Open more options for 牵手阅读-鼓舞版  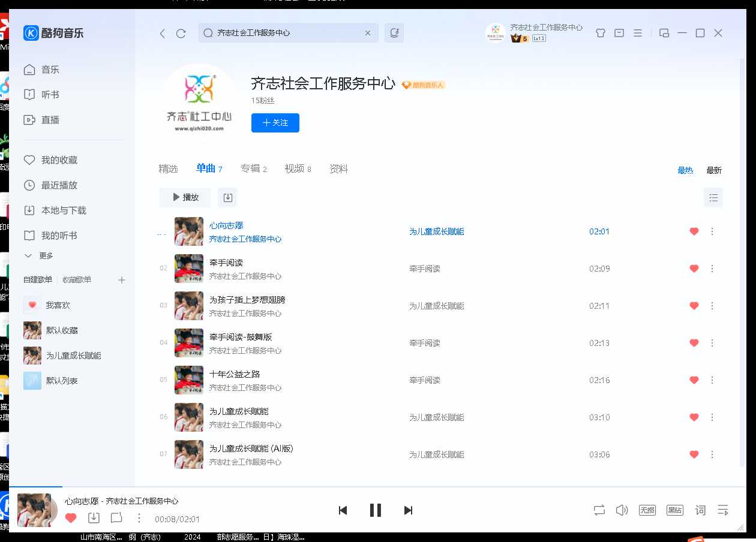click(712, 343)
